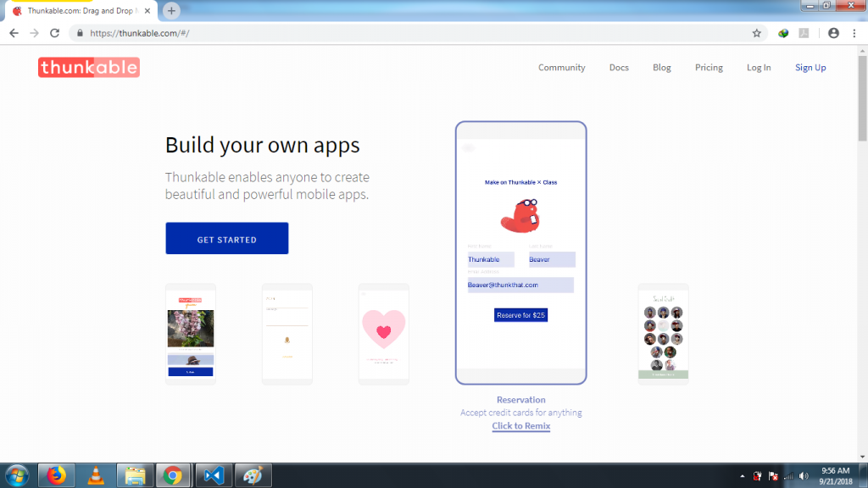This screenshot has width=868, height=488.
Task: Click the browser forward arrow
Action: 34,33
